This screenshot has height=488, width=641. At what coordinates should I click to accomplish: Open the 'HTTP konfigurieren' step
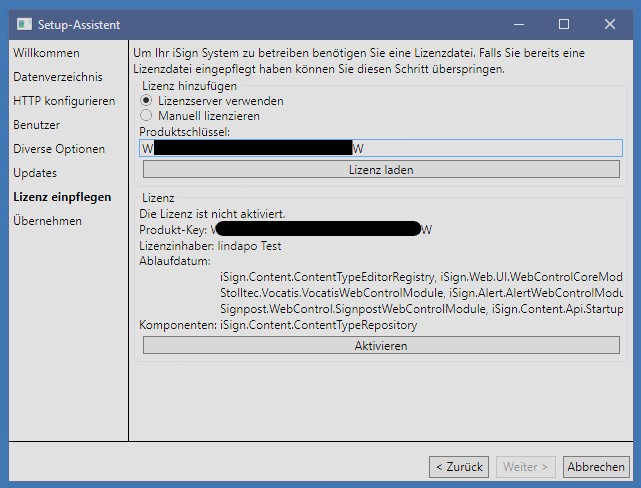click(64, 101)
